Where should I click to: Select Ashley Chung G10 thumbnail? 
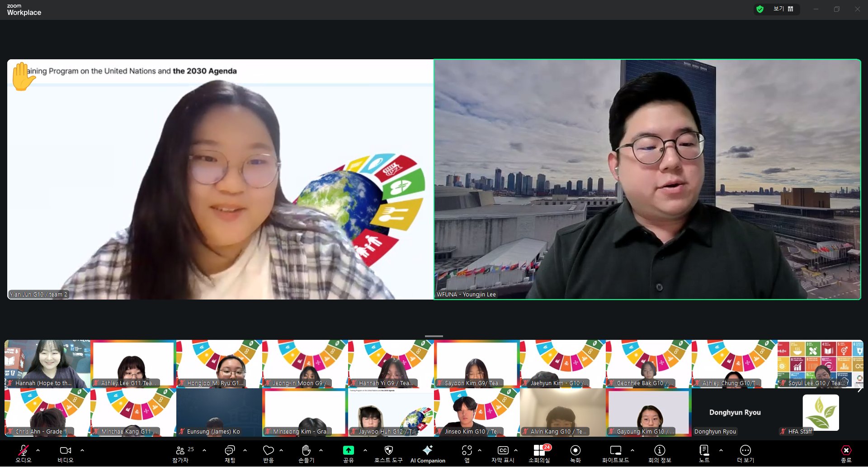(735, 364)
